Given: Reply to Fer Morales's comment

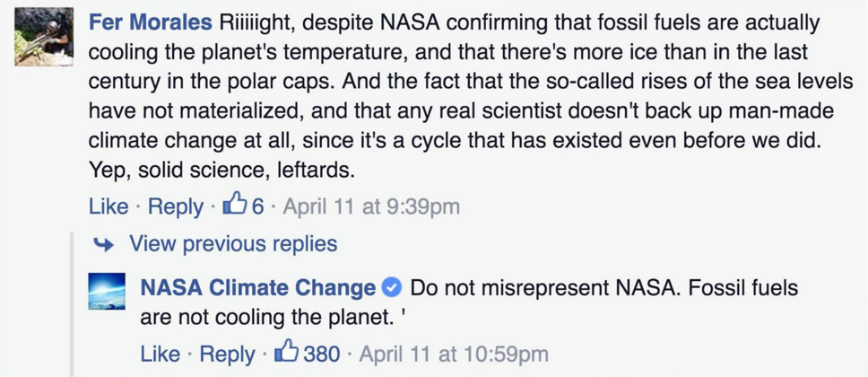Looking at the screenshot, I should (176, 206).
